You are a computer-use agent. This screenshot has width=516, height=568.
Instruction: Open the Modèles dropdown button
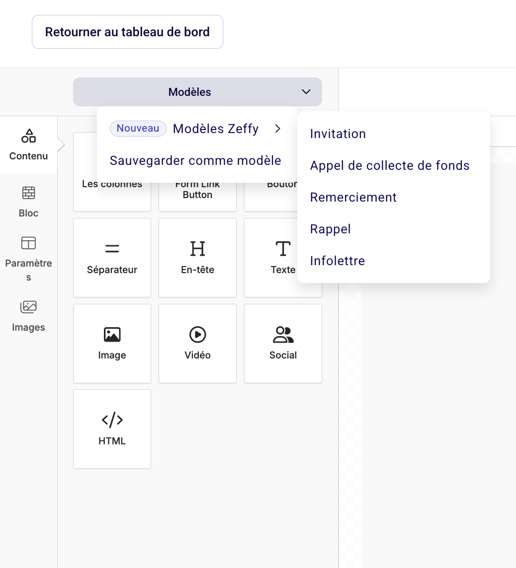(197, 92)
